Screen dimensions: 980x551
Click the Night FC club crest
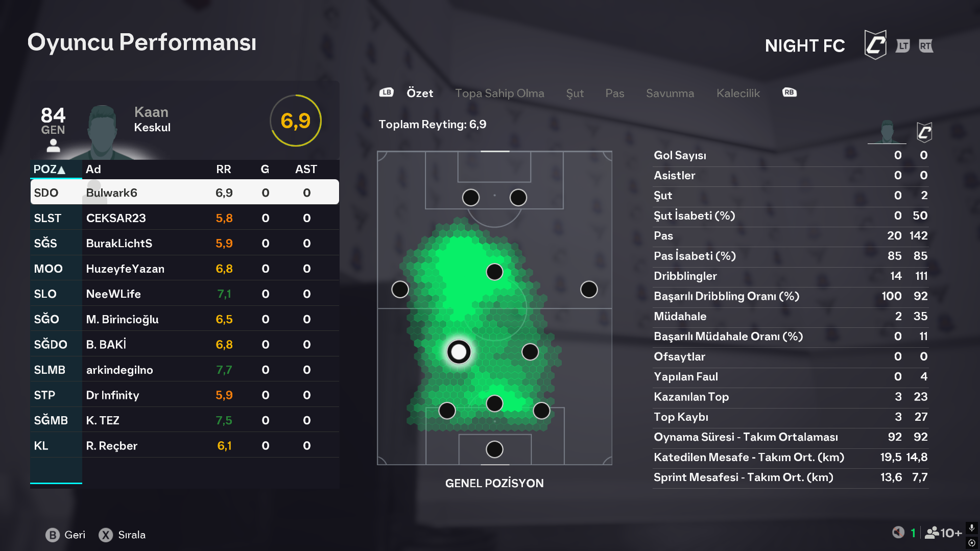click(875, 45)
